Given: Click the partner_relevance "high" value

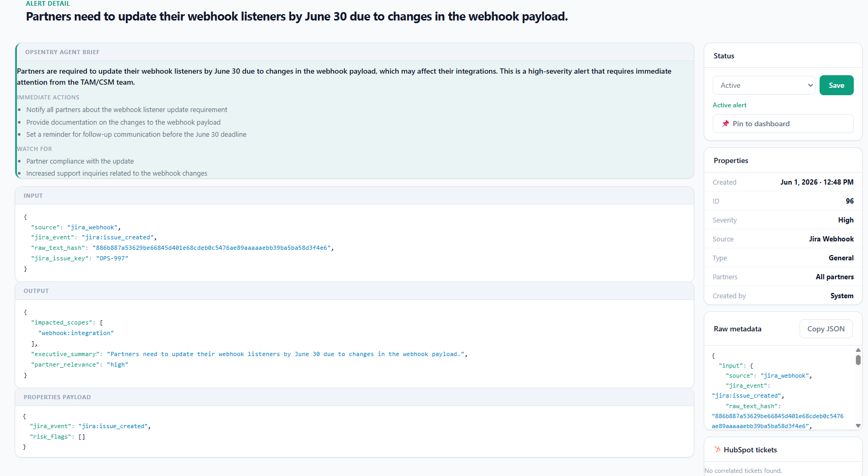Looking at the screenshot, I should click(x=117, y=364).
